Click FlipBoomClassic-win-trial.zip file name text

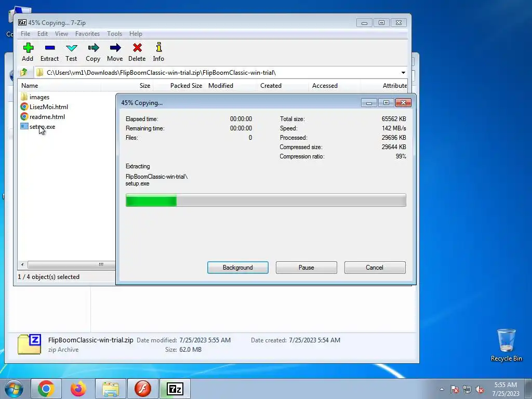click(x=90, y=340)
